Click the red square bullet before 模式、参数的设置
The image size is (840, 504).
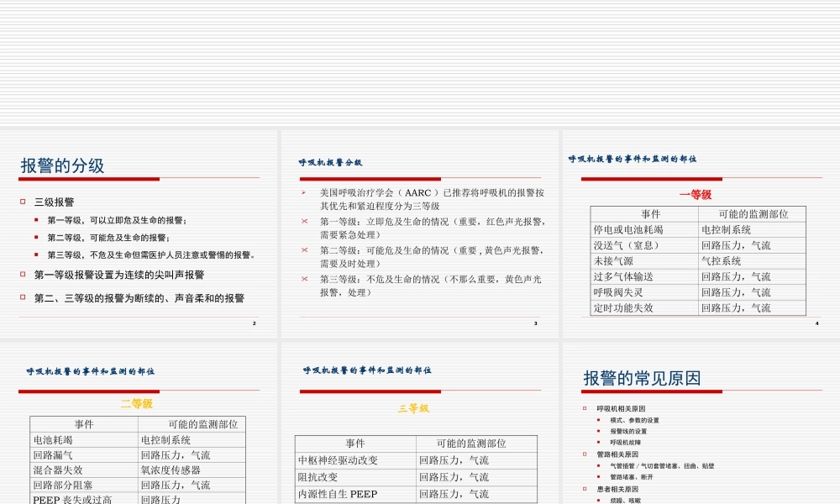[598, 420]
